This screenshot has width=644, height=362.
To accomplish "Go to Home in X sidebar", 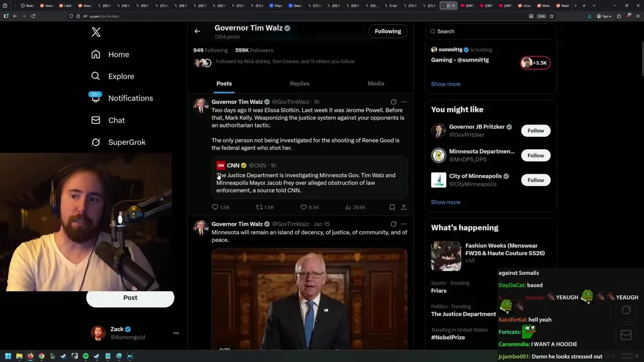I will pyautogui.click(x=110, y=54).
